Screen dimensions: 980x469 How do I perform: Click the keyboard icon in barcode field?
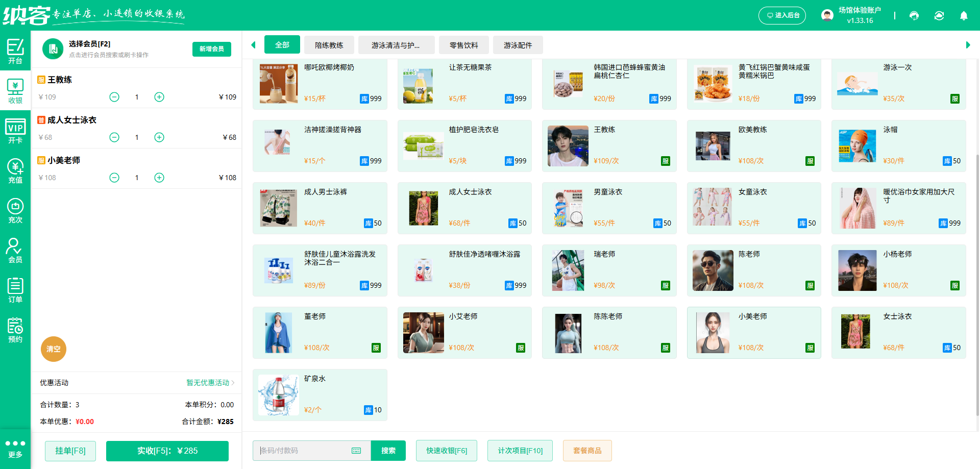pos(356,451)
